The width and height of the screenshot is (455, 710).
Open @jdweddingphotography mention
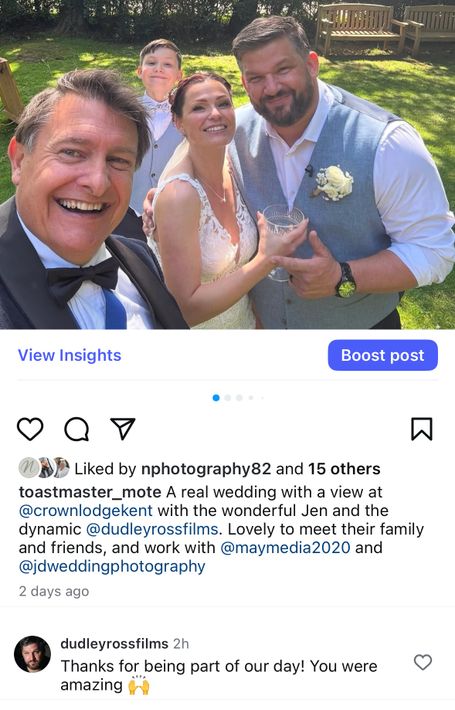tap(112, 566)
